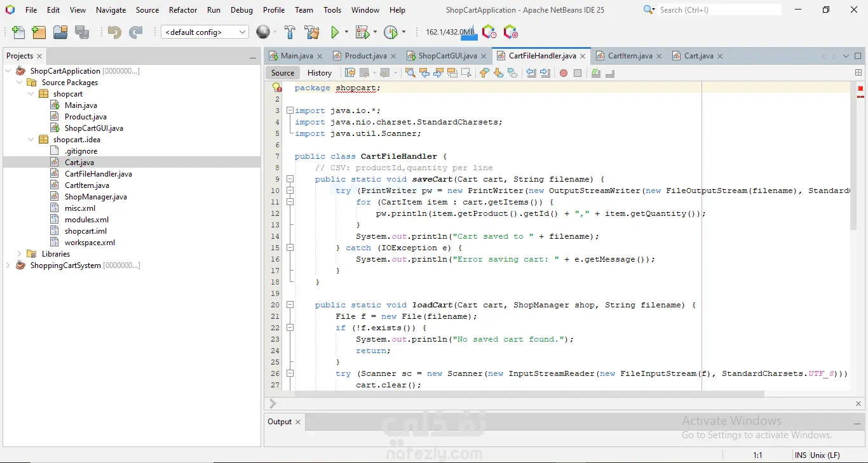Click the memory usage bar to run garbage collection

coord(449,32)
